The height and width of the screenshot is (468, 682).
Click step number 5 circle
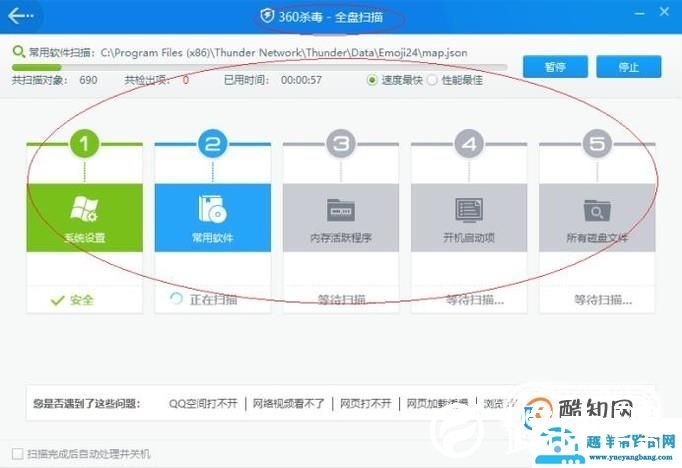597,144
